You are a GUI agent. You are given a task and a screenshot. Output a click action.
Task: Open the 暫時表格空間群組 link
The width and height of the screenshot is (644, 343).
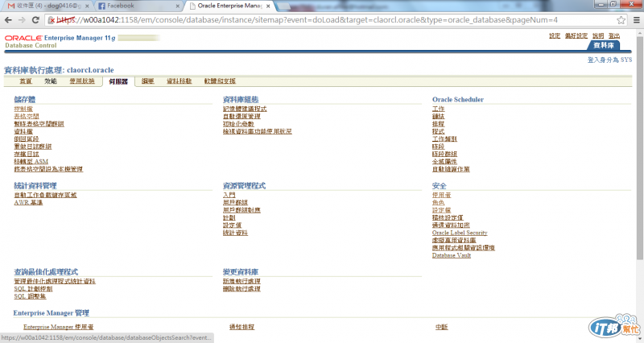39,124
